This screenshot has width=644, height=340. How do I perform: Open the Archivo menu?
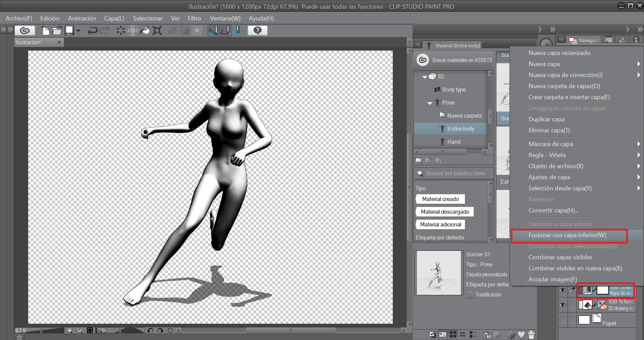pos(19,18)
